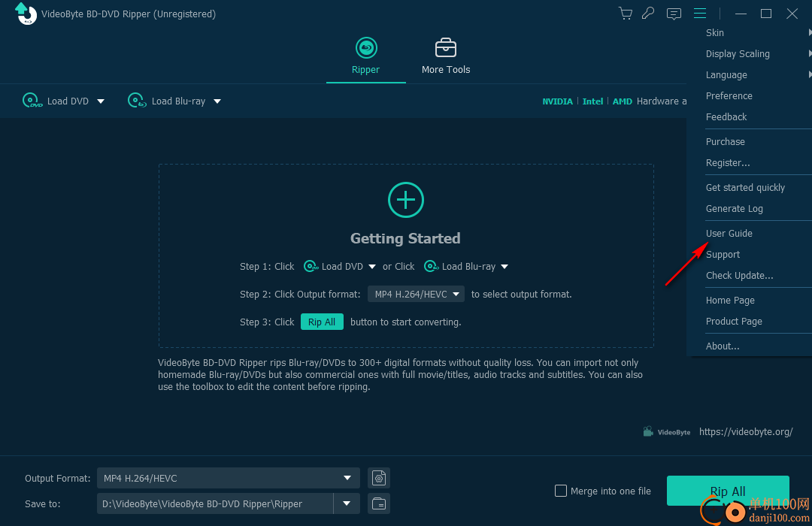Click the Load Blu-ray disc icon in toolbar
This screenshot has width=812, height=526.
[x=137, y=101]
